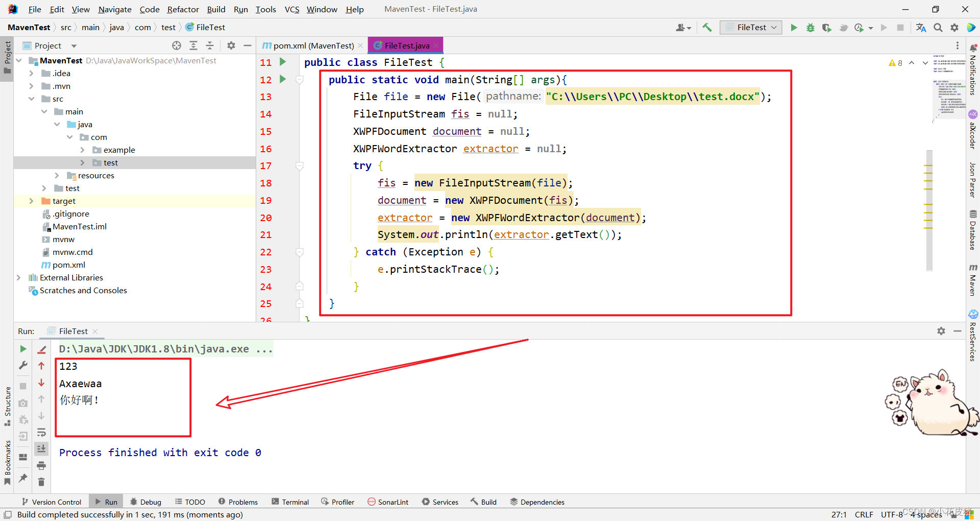
Task: Expand the resources folder
Action: click(x=57, y=175)
